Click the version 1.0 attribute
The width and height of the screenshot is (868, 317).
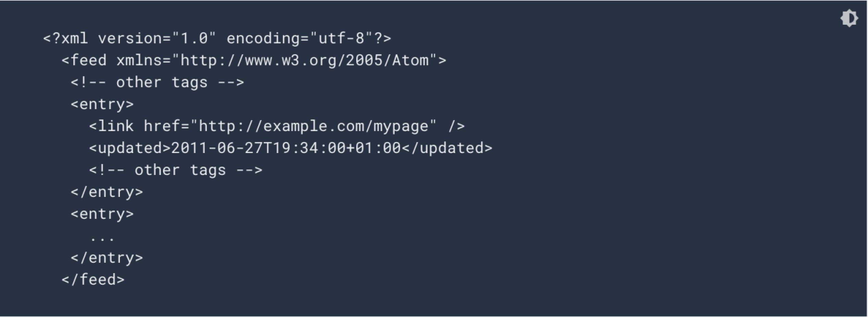click(x=157, y=38)
